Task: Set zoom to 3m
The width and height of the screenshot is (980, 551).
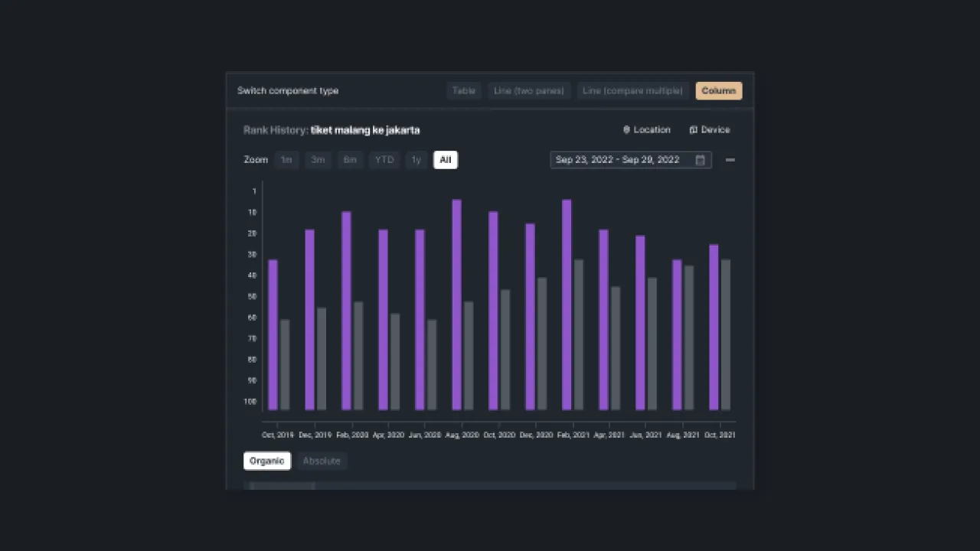Action: [318, 160]
